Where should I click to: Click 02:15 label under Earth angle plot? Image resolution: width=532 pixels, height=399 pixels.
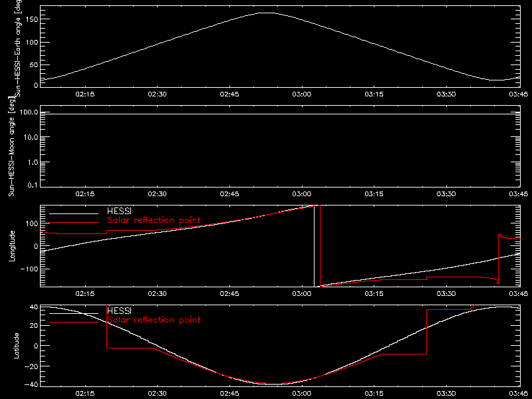[x=85, y=94]
